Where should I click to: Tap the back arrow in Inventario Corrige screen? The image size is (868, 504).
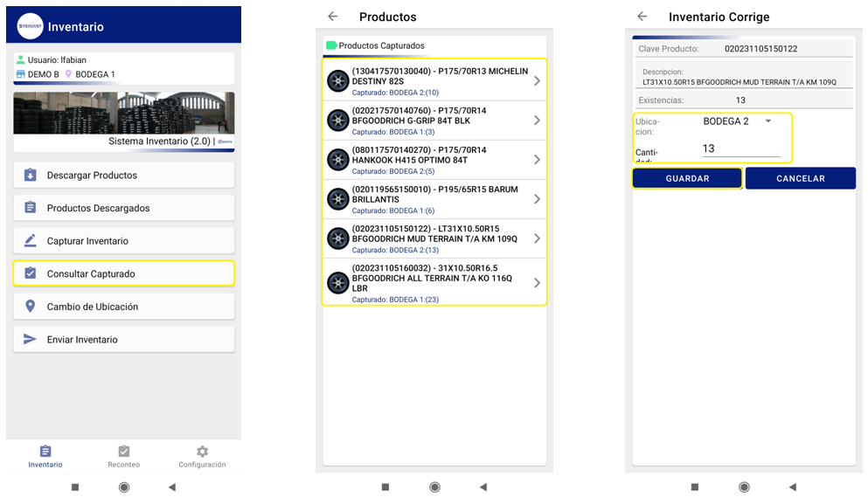(x=642, y=17)
